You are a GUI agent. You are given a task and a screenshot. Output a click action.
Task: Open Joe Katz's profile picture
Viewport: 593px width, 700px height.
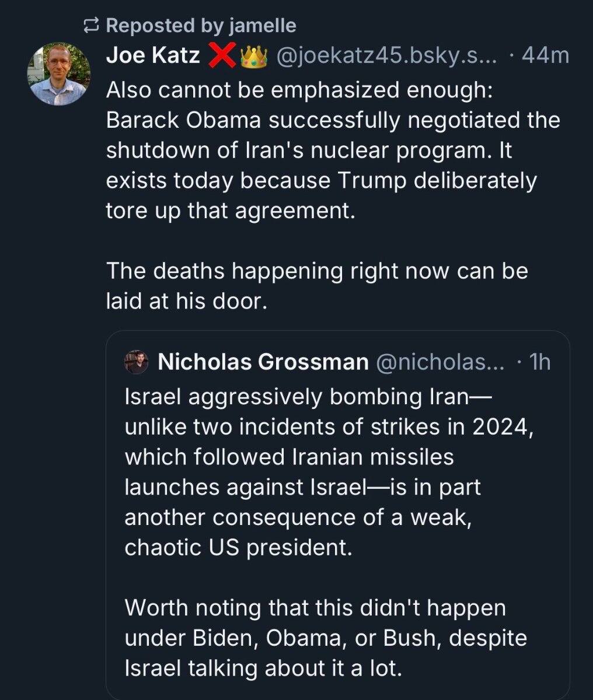[x=58, y=74]
